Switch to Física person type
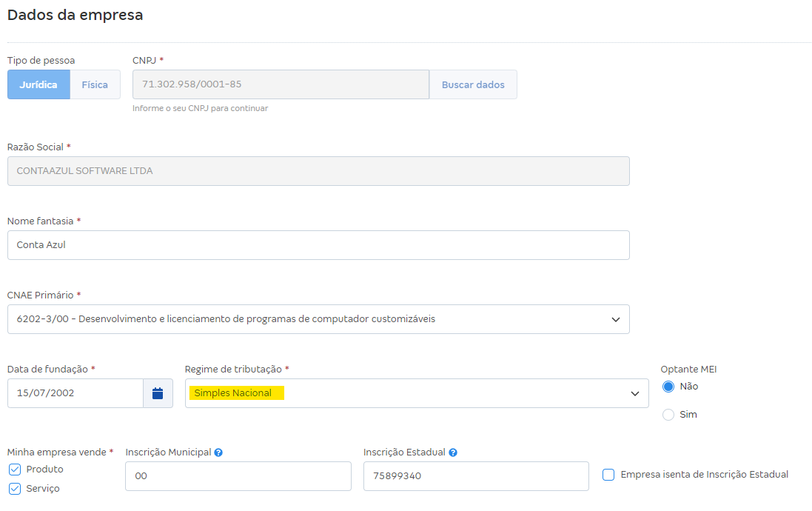 95,84
